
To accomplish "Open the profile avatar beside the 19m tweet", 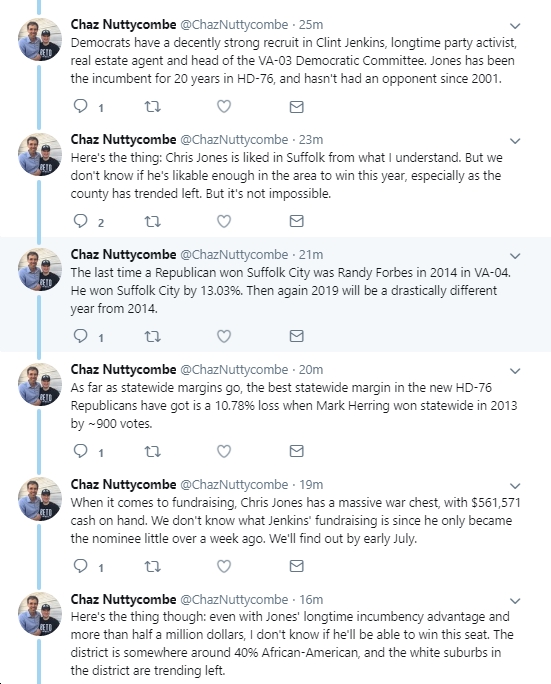I will click(39, 499).
